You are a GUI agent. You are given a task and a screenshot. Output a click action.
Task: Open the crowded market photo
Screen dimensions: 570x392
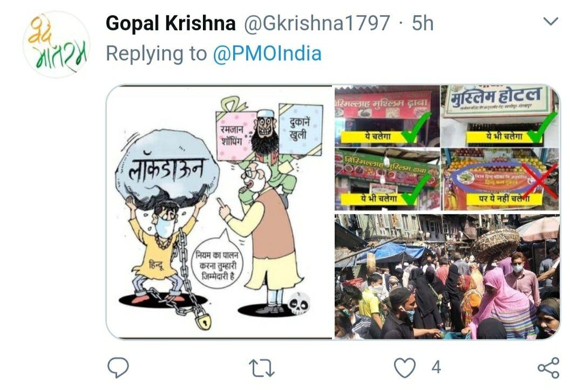click(447, 277)
